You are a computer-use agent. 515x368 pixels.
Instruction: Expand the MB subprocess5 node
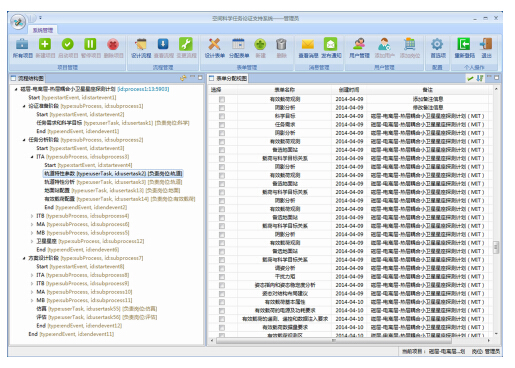pyautogui.click(x=32, y=233)
